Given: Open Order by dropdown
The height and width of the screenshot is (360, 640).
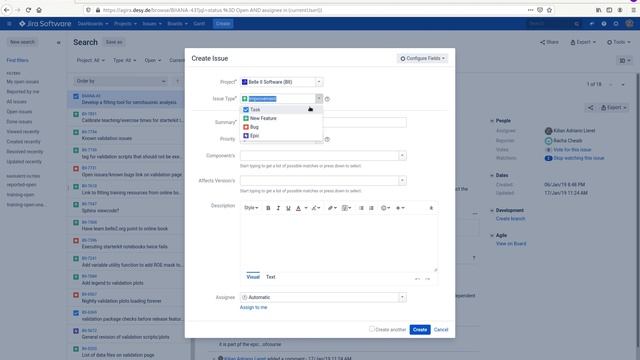Looking at the screenshot, I should [x=121, y=81].
